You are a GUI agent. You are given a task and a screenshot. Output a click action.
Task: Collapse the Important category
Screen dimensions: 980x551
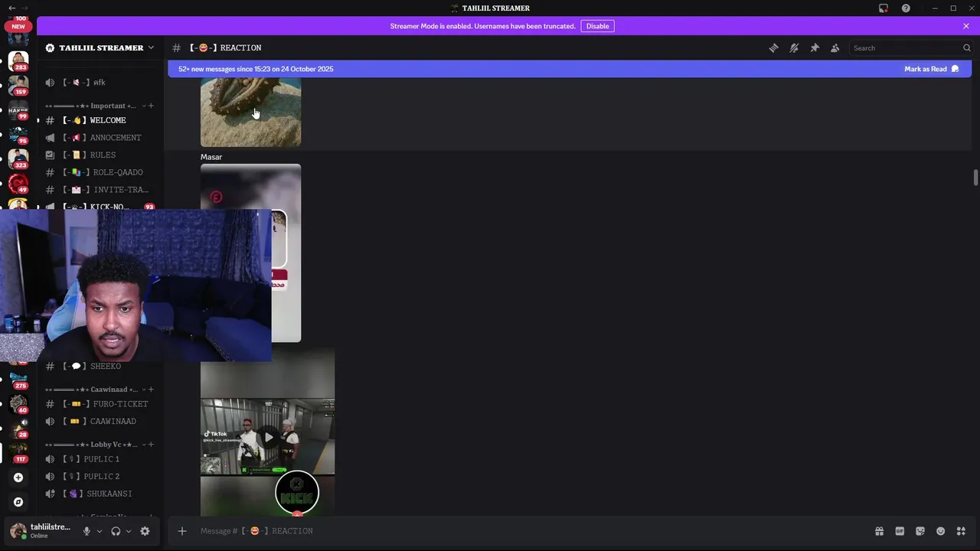click(x=96, y=106)
